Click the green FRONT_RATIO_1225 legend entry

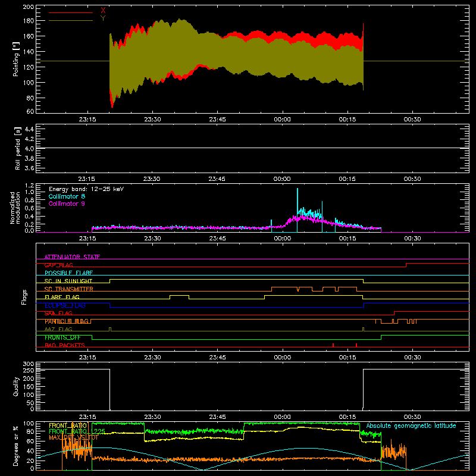click(77, 431)
